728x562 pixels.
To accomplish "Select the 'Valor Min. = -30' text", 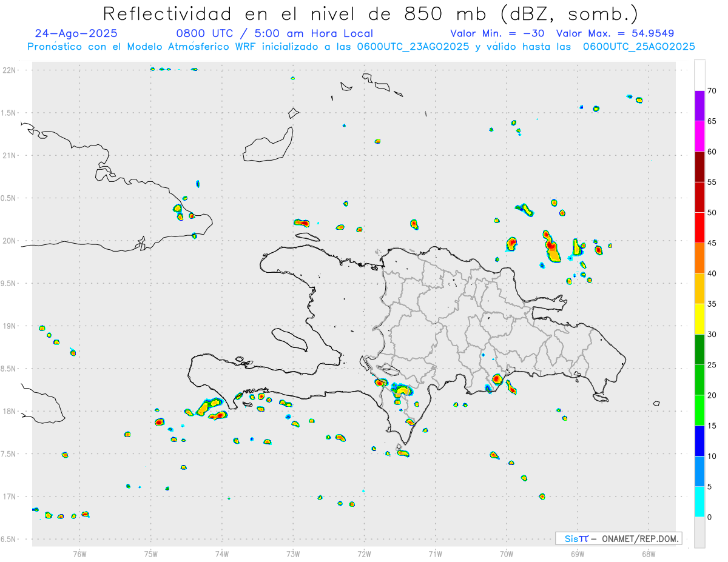I will coord(497,33).
